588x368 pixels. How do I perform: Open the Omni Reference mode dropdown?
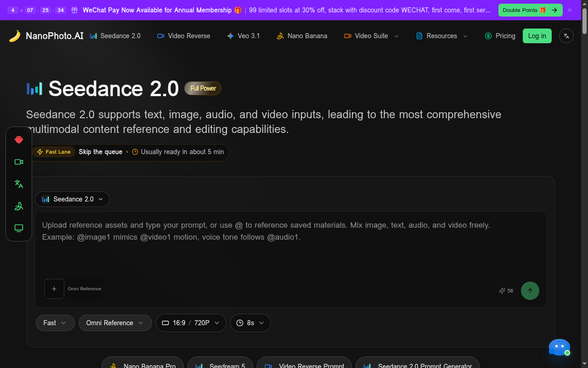[115, 323]
